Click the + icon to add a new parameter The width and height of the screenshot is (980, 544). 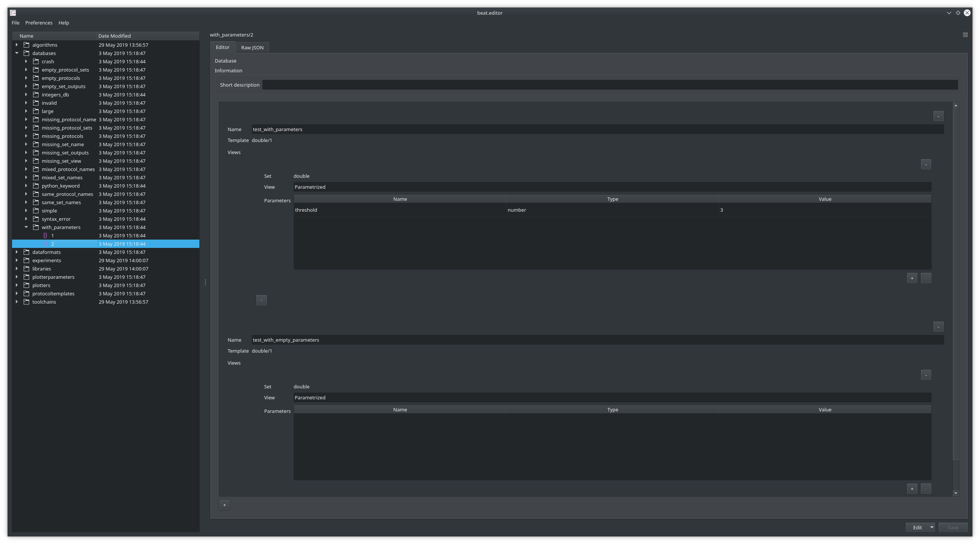(x=913, y=278)
